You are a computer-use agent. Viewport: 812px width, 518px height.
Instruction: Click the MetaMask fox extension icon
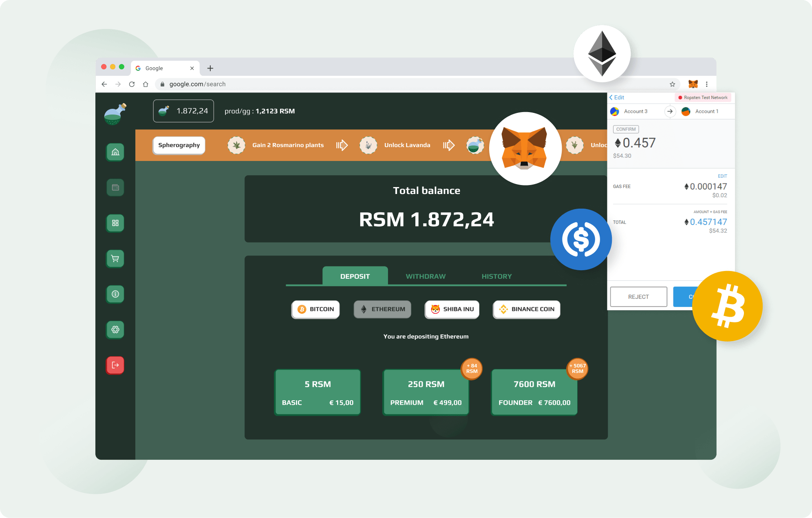[x=693, y=84]
